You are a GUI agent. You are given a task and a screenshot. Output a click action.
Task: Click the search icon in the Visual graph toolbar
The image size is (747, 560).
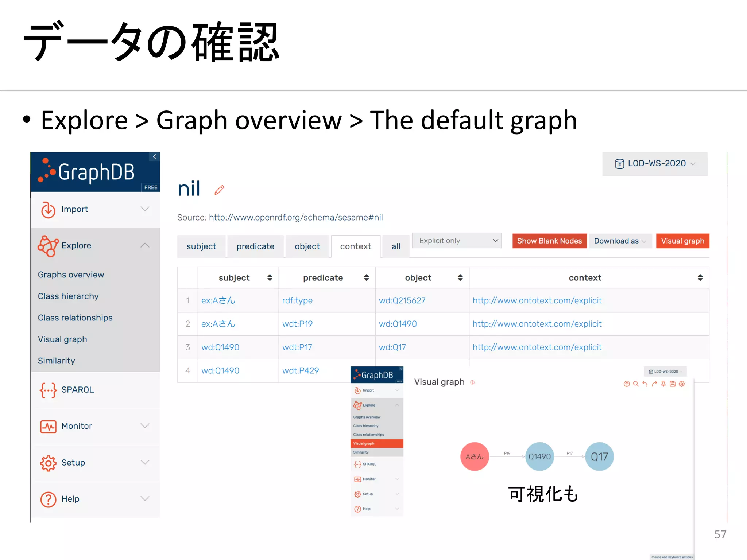click(x=636, y=384)
